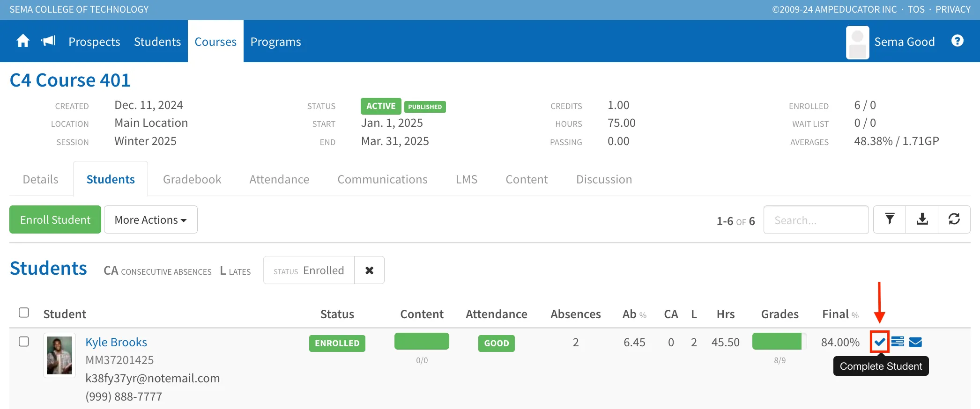Open the Prospects menu
Image resolution: width=980 pixels, height=409 pixels.
click(94, 42)
